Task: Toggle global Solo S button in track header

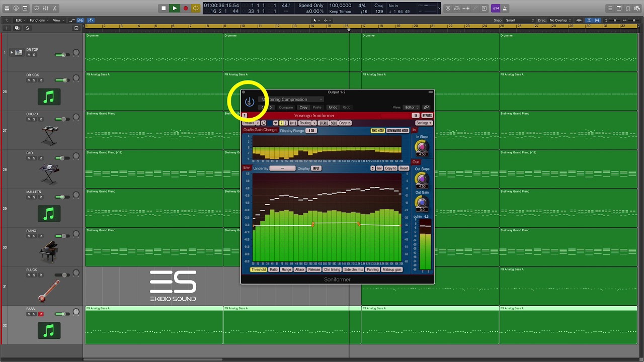Action: (x=27, y=28)
